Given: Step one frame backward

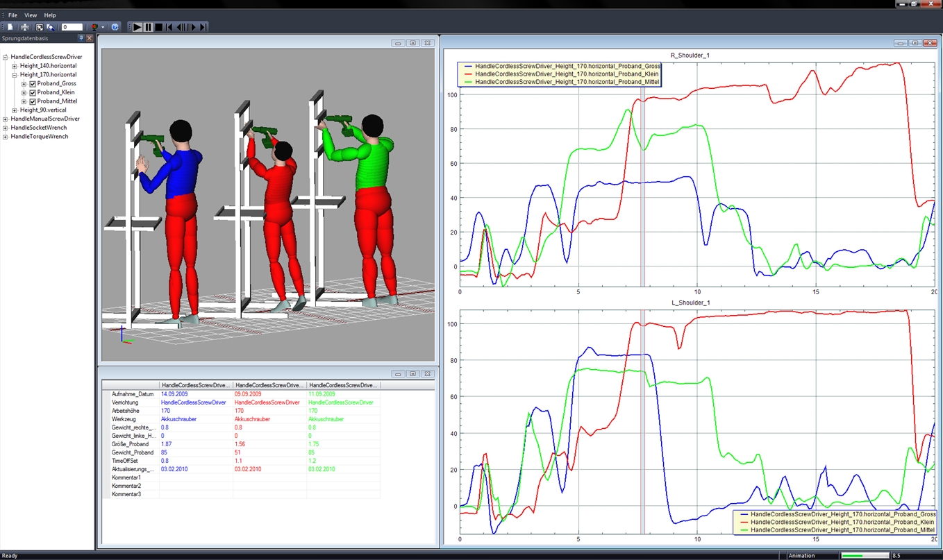Looking at the screenshot, I should point(180,27).
